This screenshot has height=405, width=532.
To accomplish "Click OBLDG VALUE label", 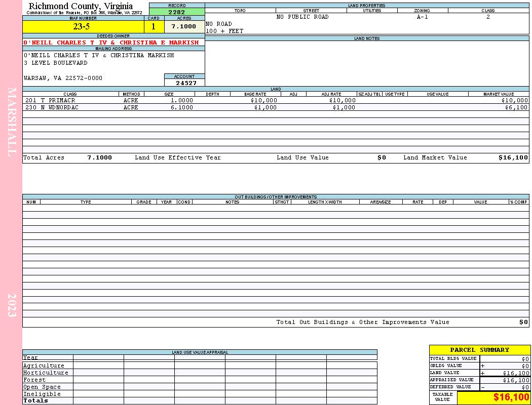I will click(x=446, y=366).
